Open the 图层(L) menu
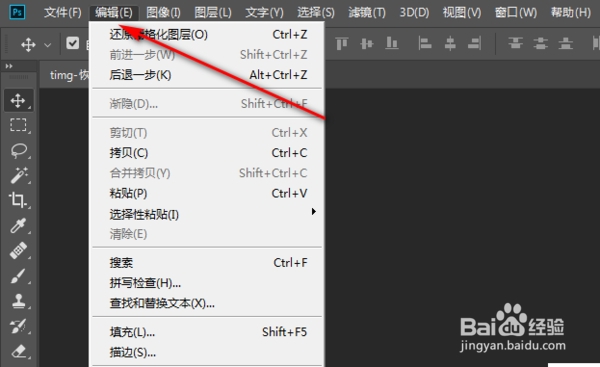The image size is (600, 367). pyautogui.click(x=213, y=13)
